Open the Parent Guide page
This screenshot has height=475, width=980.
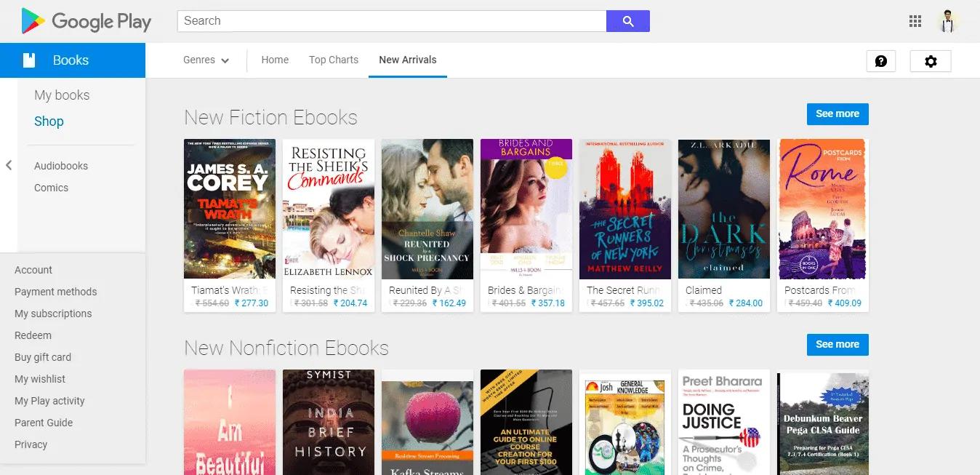pyautogui.click(x=43, y=423)
